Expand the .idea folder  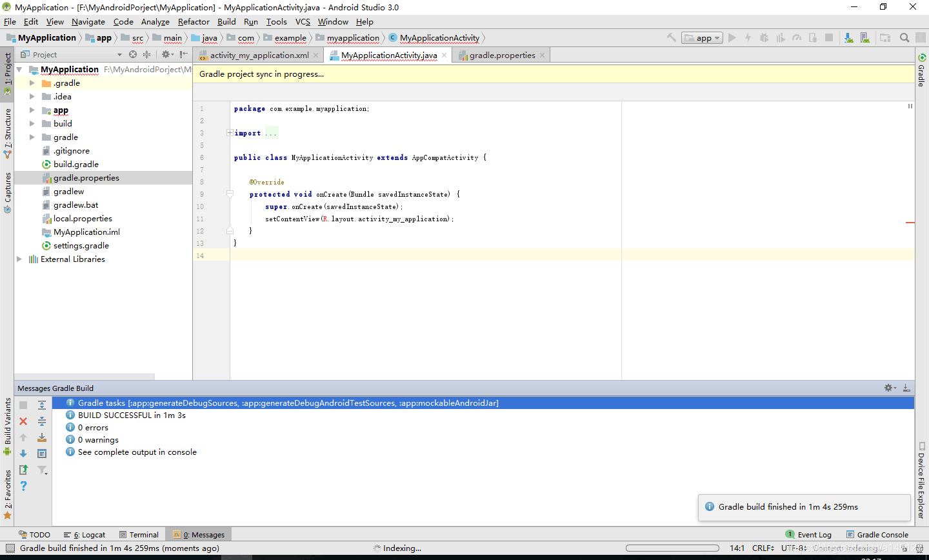32,97
